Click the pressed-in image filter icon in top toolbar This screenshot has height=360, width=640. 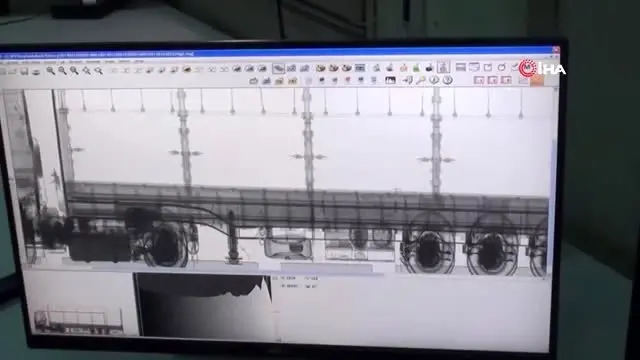tap(278, 68)
